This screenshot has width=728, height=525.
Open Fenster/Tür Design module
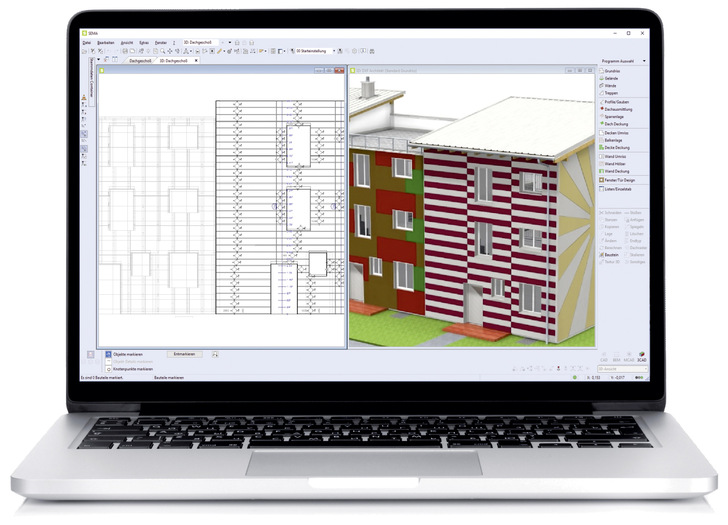618,180
